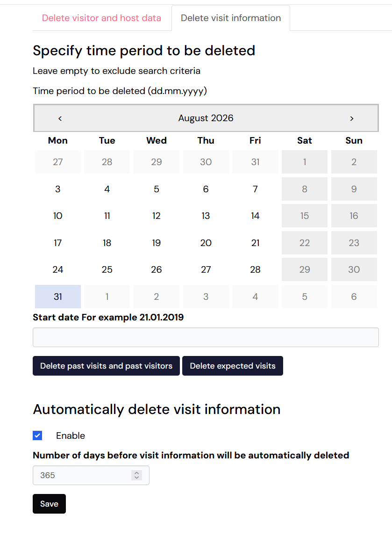The width and height of the screenshot is (392, 537).
Task: Click Delete past visits and past visitors
Action: [107, 366]
